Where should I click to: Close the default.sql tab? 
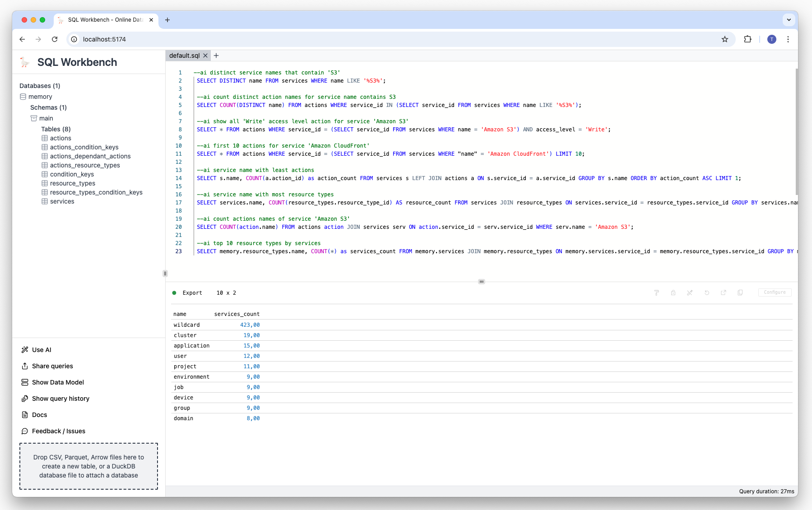(205, 56)
